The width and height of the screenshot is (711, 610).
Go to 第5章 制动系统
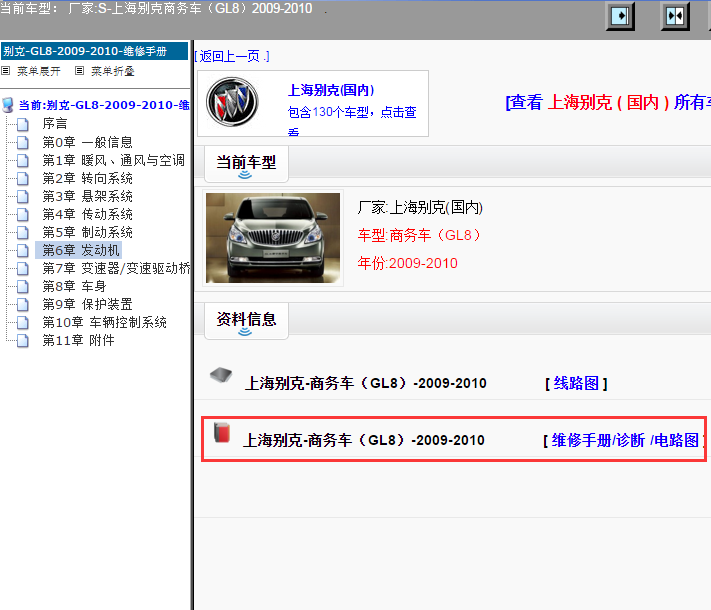(88, 232)
